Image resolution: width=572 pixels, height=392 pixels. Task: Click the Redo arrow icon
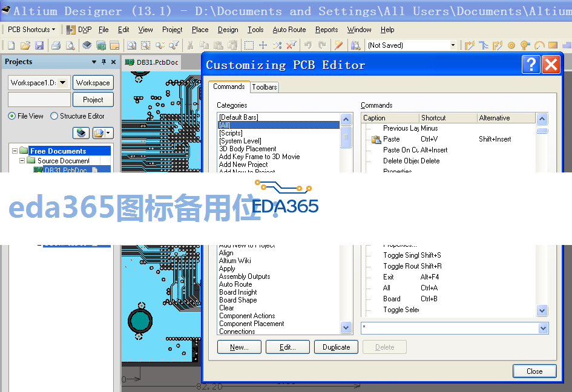pos(322,45)
